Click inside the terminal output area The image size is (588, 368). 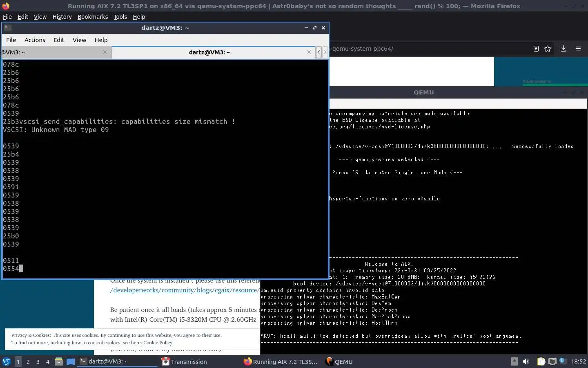click(165, 169)
